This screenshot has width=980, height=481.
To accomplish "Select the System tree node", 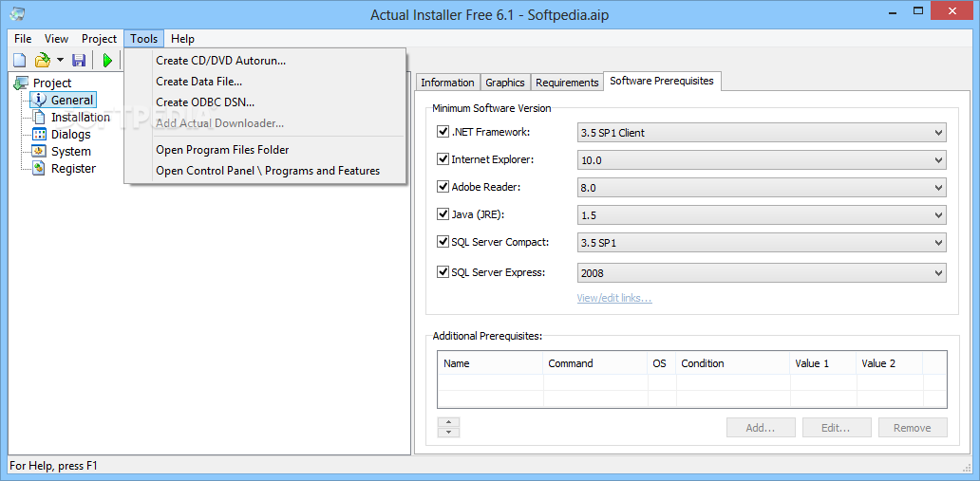I will tap(70, 151).
